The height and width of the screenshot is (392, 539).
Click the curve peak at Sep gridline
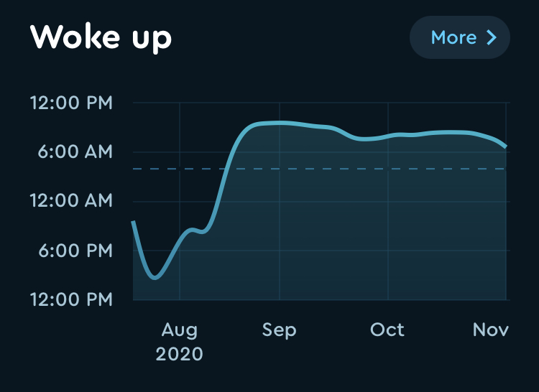tap(280, 123)
